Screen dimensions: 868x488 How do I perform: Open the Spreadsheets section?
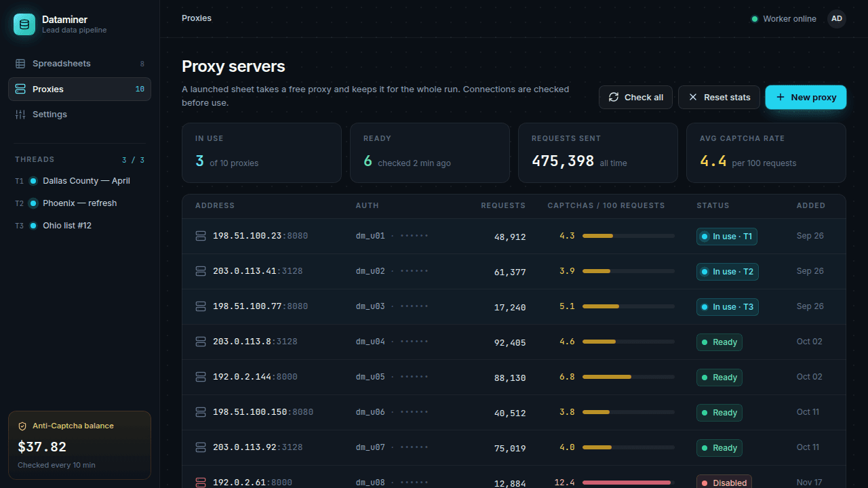coord(79,64)
